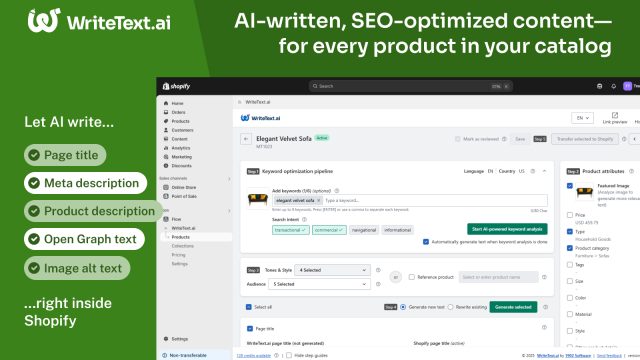Check the Tags attribute checkbox
Screen dimensions: 640x360
[570, 264]
